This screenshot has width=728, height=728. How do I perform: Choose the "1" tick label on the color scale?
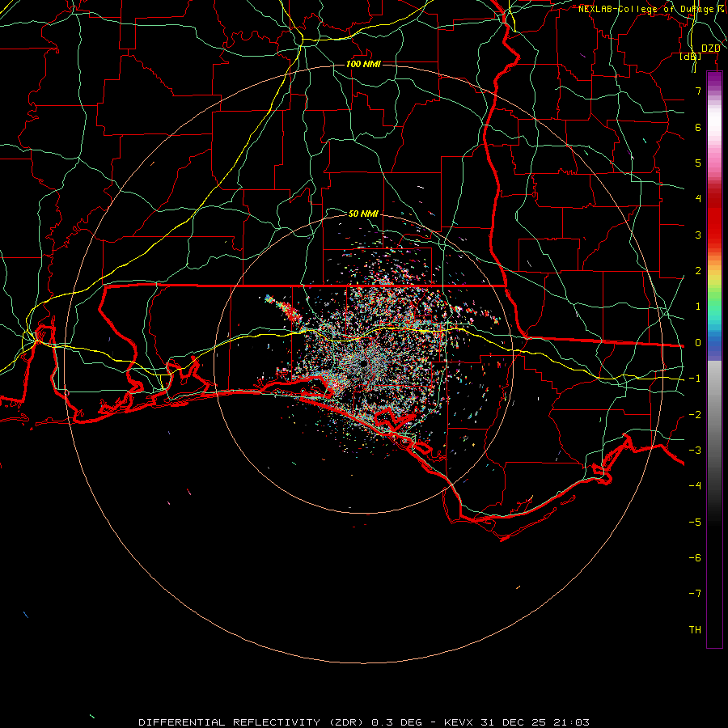click(698, 307)
